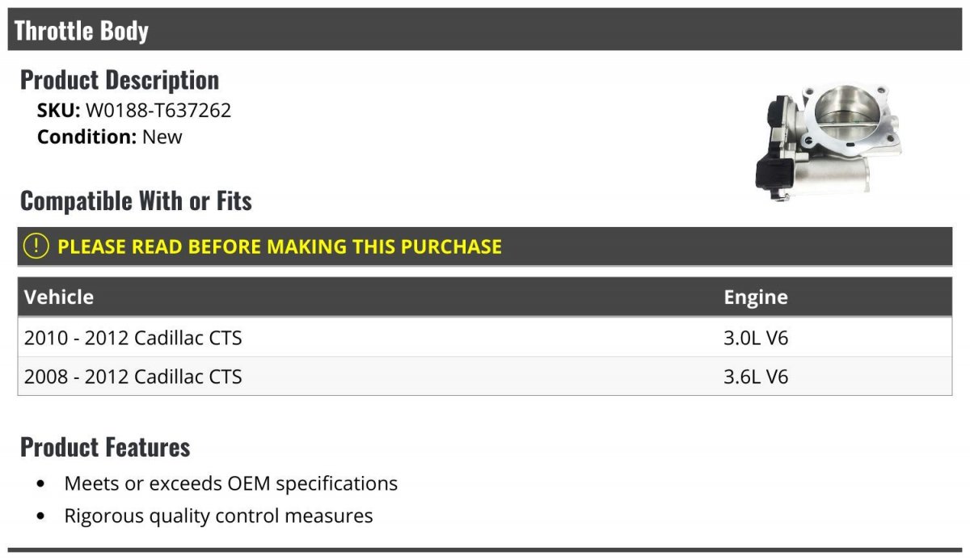This screenshot has height=560, width=970.
Task: Click the Product Features heading
Action: [105, 447]
